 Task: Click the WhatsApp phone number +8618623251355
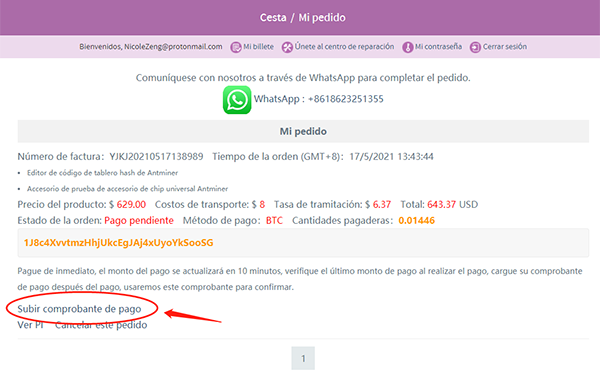tap(346, 99)
